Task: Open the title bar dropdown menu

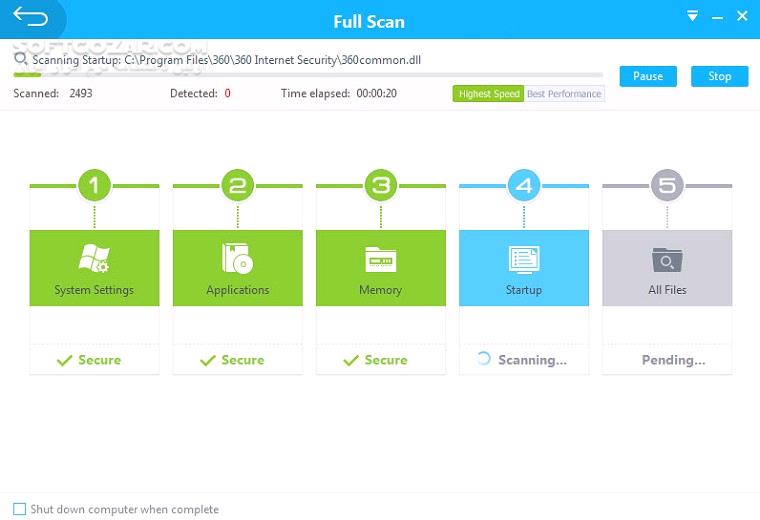Action: pos(693,16)
